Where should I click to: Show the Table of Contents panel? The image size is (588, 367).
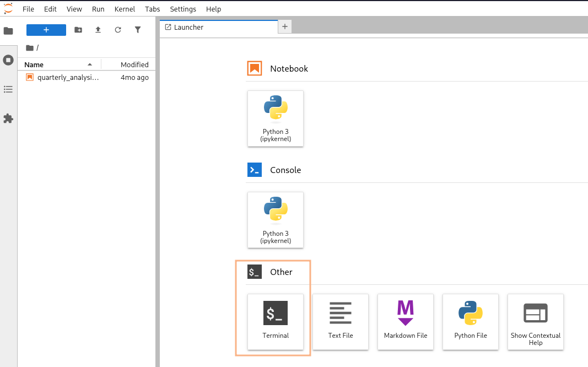tap(8, 89)
